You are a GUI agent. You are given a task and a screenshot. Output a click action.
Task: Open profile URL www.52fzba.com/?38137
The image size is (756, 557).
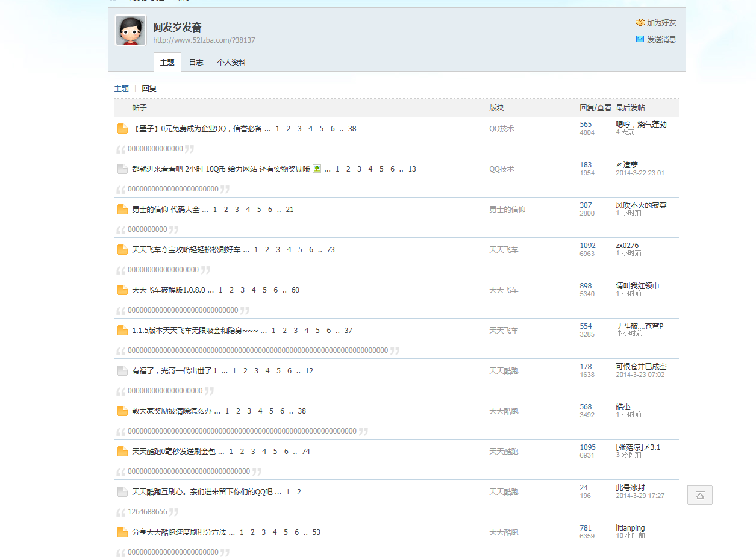point(204,40)
